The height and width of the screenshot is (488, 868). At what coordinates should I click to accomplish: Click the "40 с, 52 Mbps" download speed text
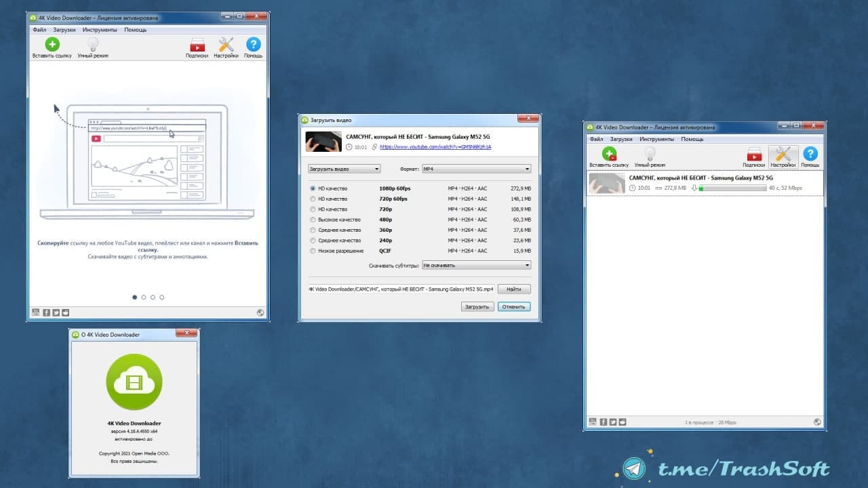click(785, 188)
